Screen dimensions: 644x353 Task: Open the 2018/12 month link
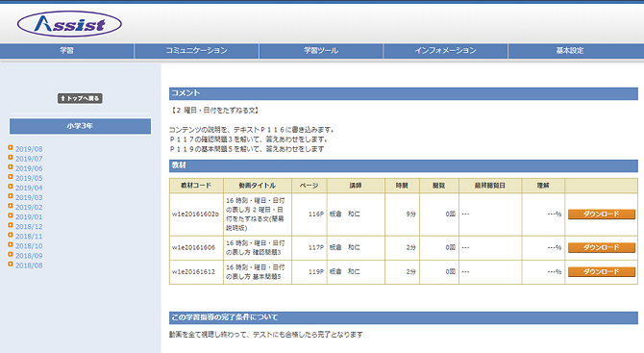pos(29,226)
